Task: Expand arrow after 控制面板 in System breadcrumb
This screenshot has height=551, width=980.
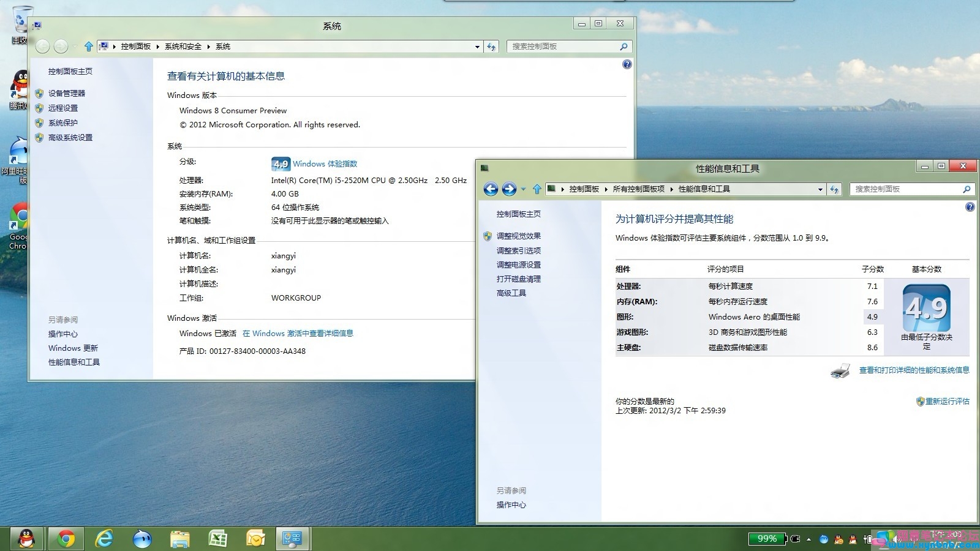Action: coord(157,47)
